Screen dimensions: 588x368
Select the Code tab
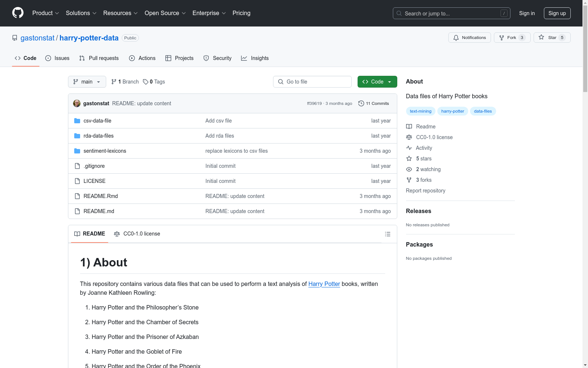point(26,58)
